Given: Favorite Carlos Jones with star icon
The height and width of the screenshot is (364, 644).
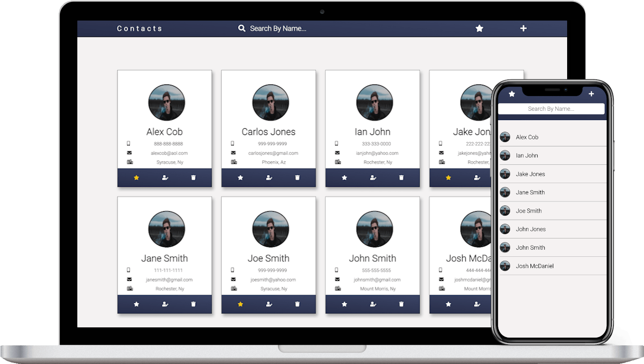Looking at the screenshot, I should coord(240,178).
